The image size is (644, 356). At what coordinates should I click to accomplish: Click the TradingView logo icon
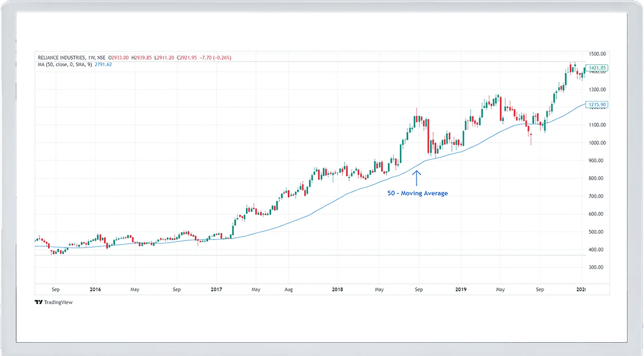38,302
